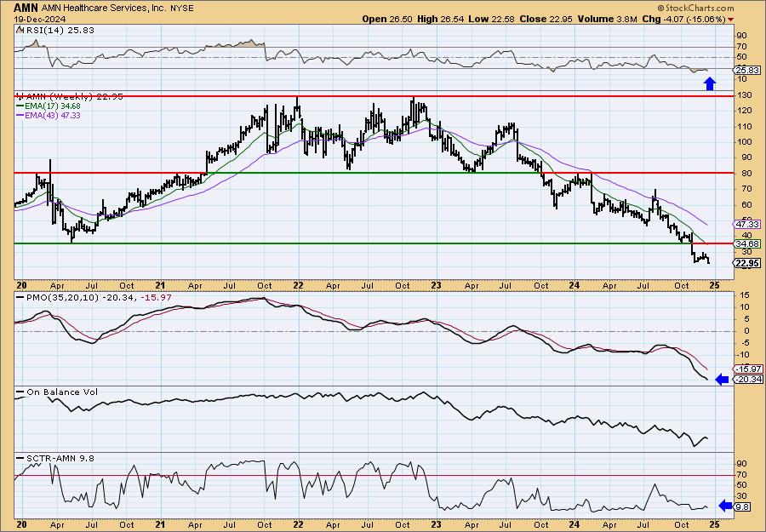Screen dimensions: 766x532
Task: Click the 9.8 SCTR value tag
Action: click(x=742, y=507)
